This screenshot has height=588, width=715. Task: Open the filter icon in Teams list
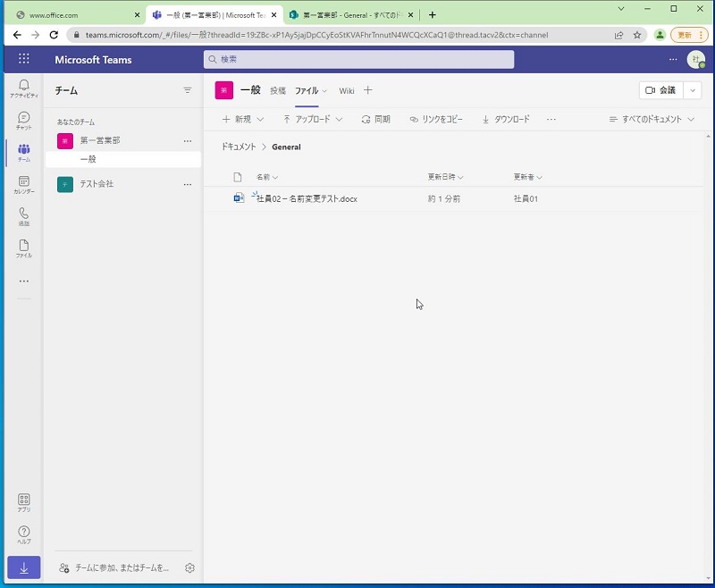(x=188, y=90)
